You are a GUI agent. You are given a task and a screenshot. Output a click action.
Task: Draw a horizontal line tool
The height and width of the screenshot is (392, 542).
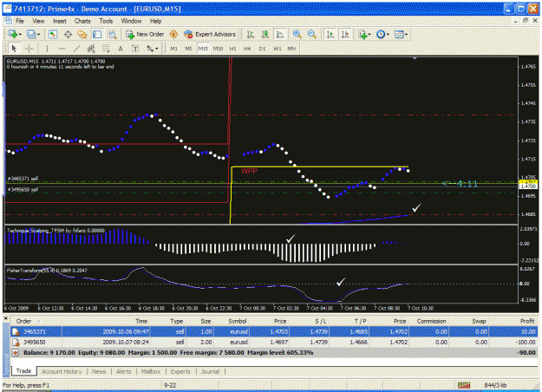[x=62, y=49]
